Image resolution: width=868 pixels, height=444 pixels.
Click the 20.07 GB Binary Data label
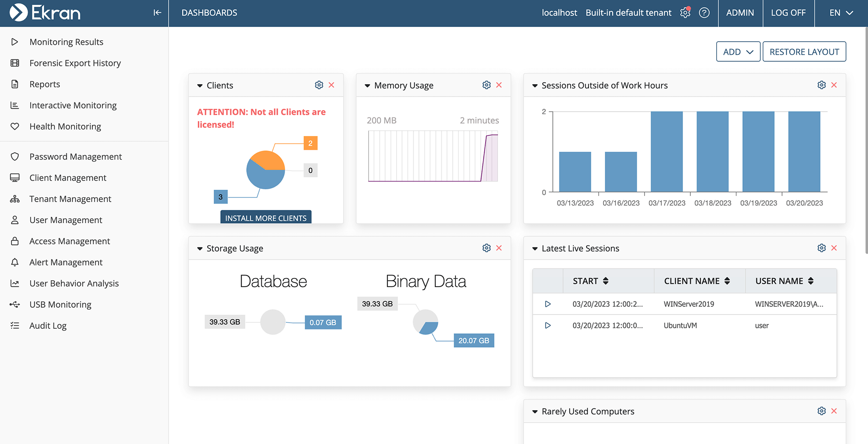[x=474, y=341]
